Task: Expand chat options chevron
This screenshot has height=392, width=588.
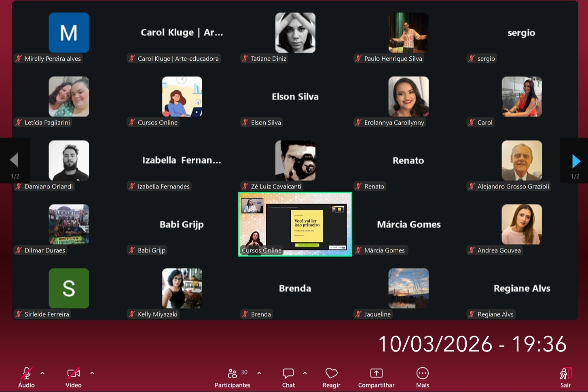Action: (305, 373)
